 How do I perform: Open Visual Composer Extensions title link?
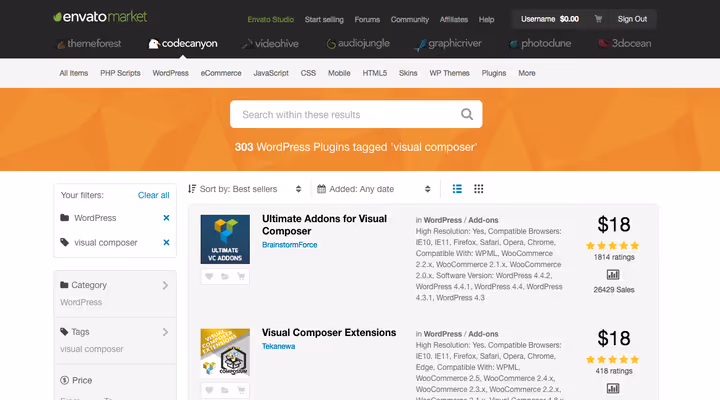point(329,332)
